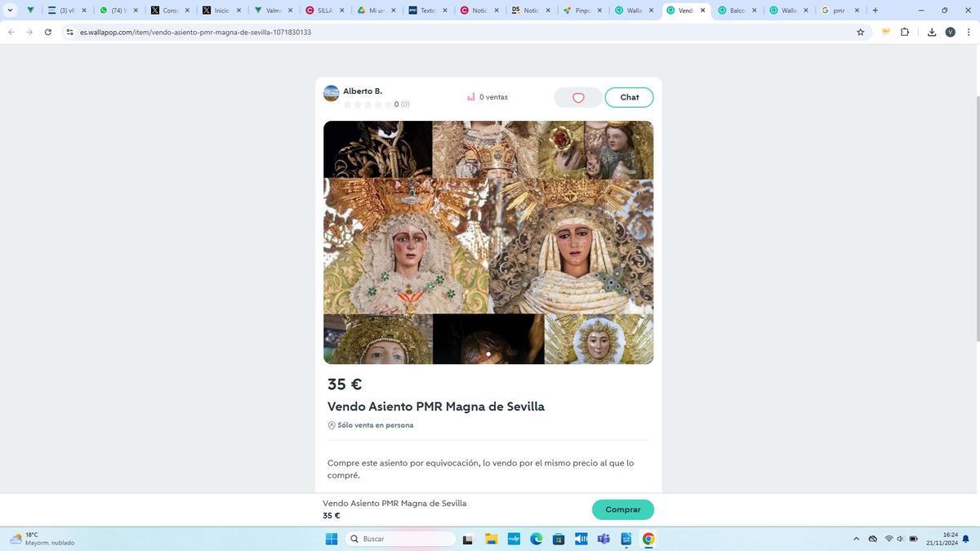Open chat with the seller
This screenshot has height=551, width=980.
coord(629,97)
